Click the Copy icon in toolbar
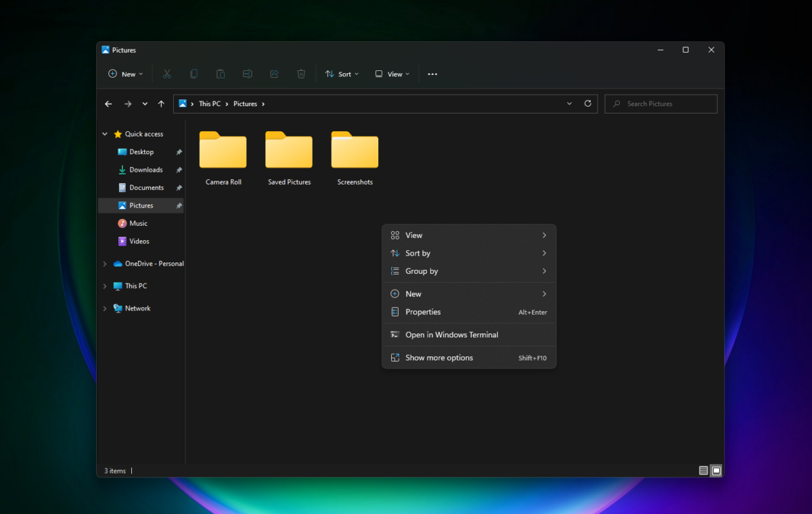The image size is (812, 514). [194, 74]
